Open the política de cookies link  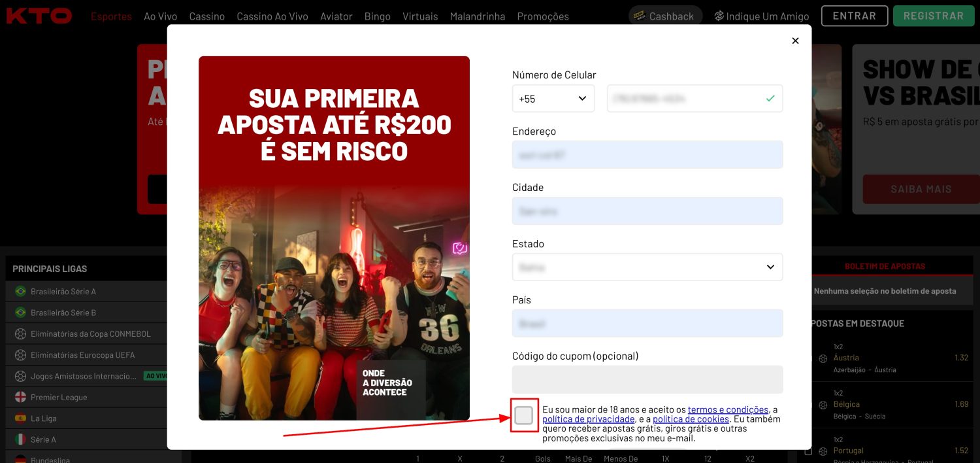[x=691, y=419]
